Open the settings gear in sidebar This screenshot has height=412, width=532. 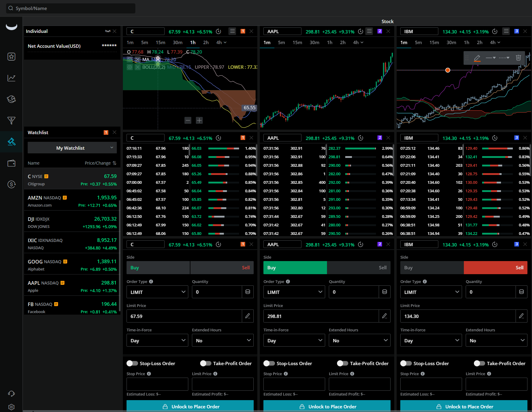(x=11, y=407)
